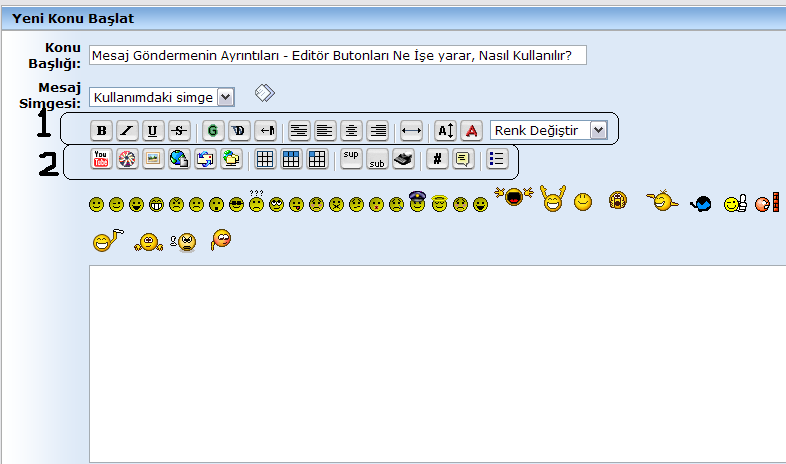This screenshot has width=786, height=464.
Task: Center-align the text
Action: point(351,130)
